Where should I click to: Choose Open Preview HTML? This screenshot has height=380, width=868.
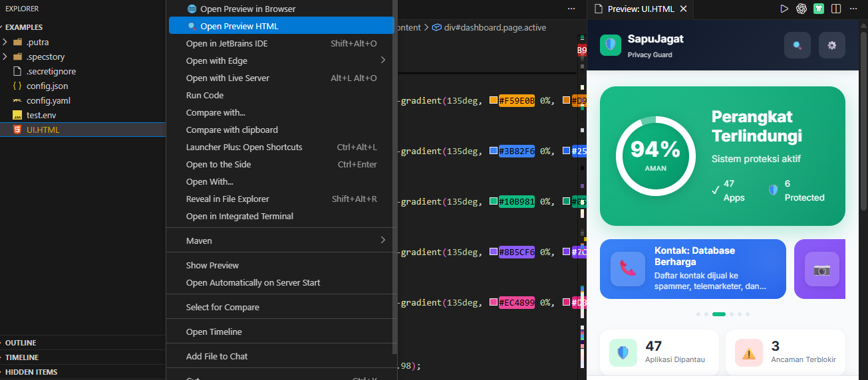(x=281, y=26)
